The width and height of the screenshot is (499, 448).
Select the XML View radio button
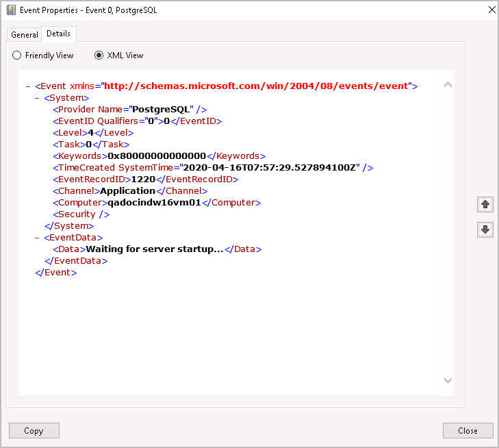click(x=99, y=55)
